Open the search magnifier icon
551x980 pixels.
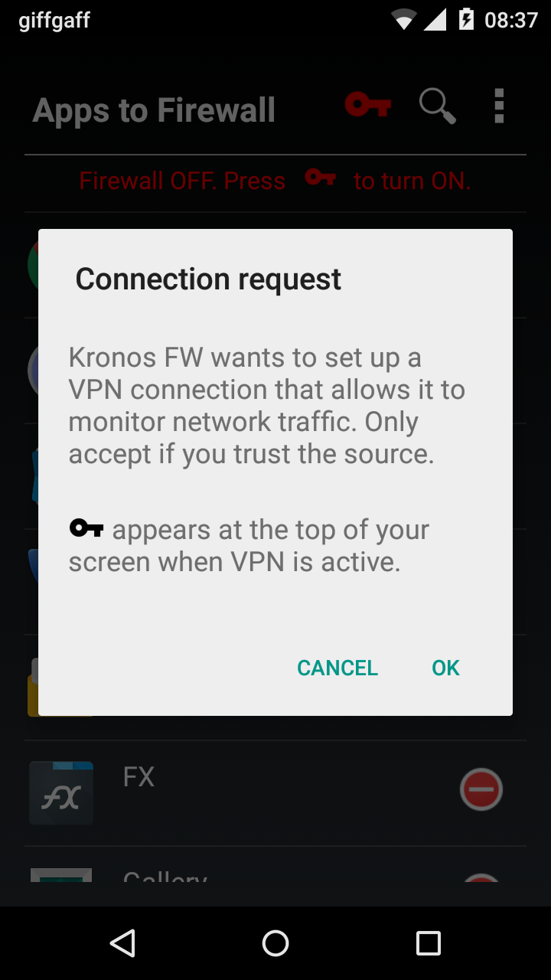[438, 106]
